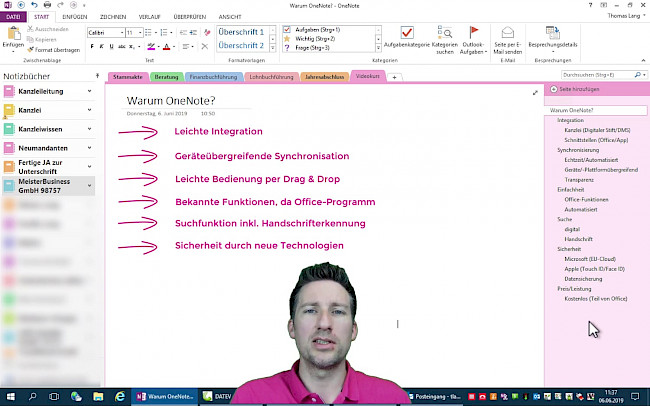Switch to the VERLAUF ribbon tab
The image size is (650, 406).
point(150,17)
